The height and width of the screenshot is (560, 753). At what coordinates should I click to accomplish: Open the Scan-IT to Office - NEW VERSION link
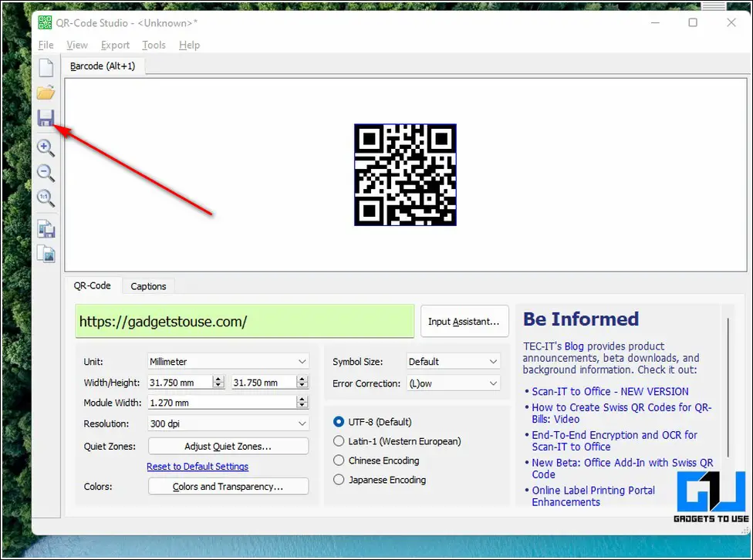coord(610,391)
